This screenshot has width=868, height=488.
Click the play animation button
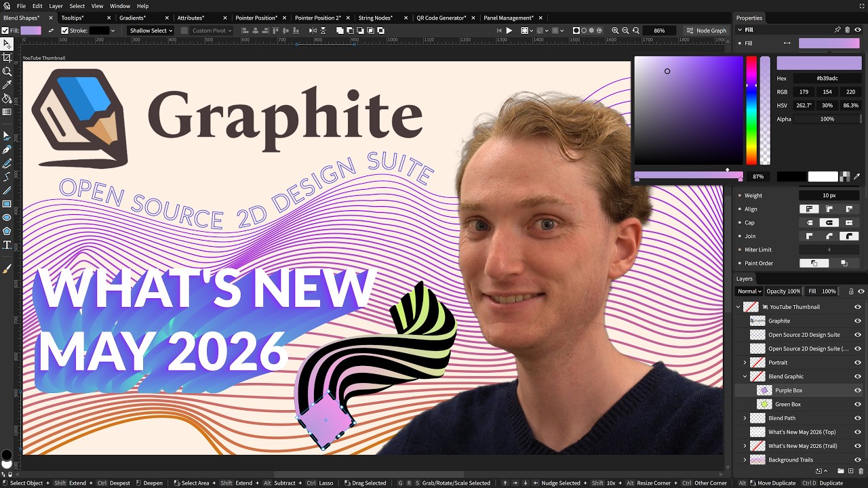tap(509, 30)
